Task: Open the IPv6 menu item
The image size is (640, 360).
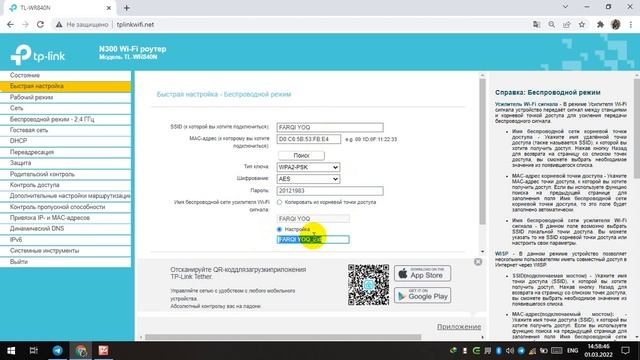Action: click(65, 240)
